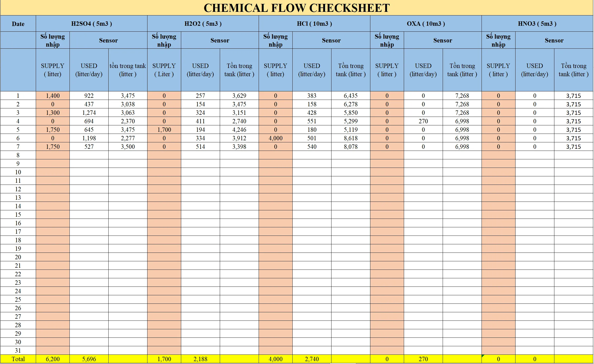Select HCl tank level 8,618 cell
Viewport: 594px width, 364px height.
(x=351, y=138)
